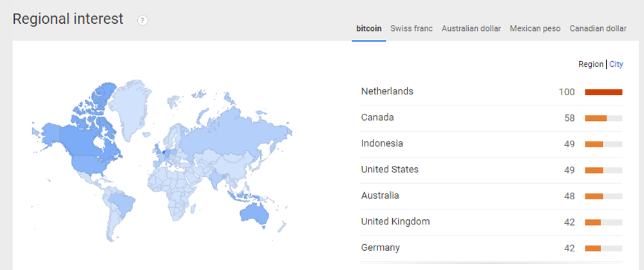Click Canada's orange interest bar
The width and height of the screenshot is (644, 270).
pyautogui.click(x=596, y=118)
